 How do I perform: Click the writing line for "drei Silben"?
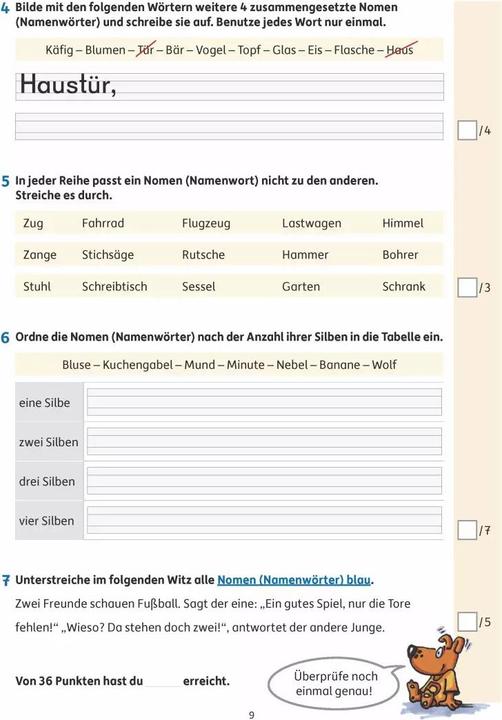click(265, 481)
